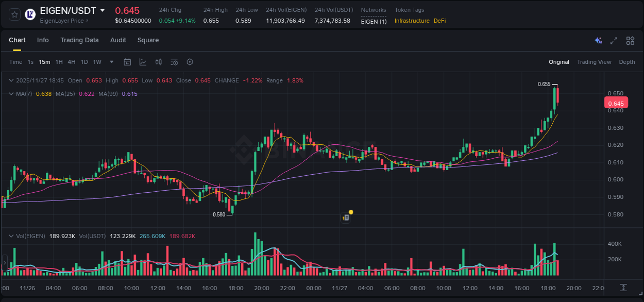The image size is (644, 302).
Task: Open the chat bubble on the chart
Action: [x=346, y=216]
